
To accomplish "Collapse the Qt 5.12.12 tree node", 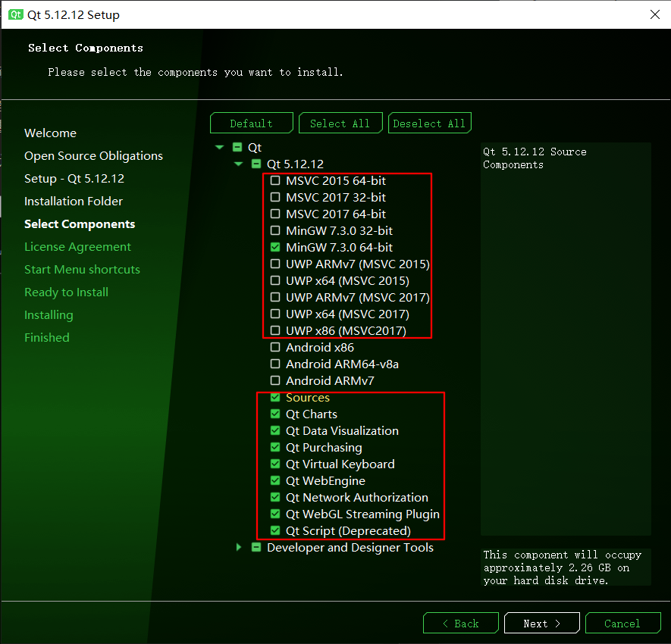I will click(238, 164).
